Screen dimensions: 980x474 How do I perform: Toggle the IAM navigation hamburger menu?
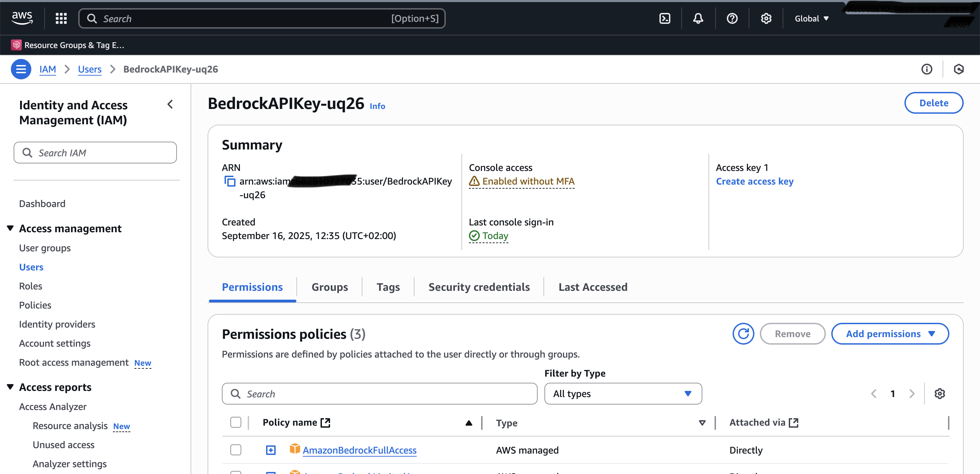[21, 69]
